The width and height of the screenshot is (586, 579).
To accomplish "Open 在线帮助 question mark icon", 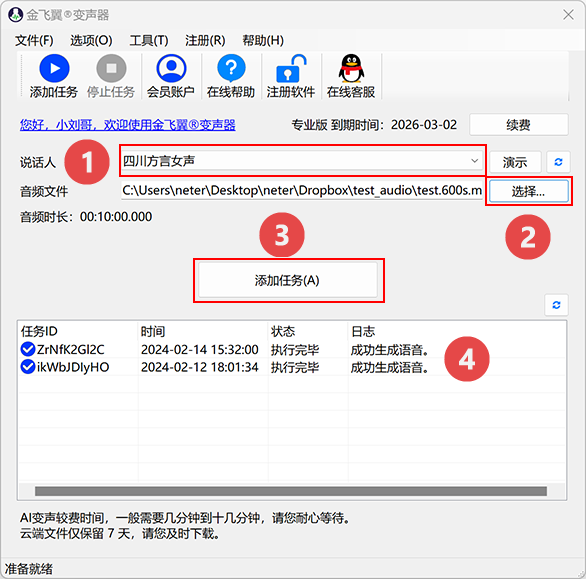I will click(x=231, y=68).
